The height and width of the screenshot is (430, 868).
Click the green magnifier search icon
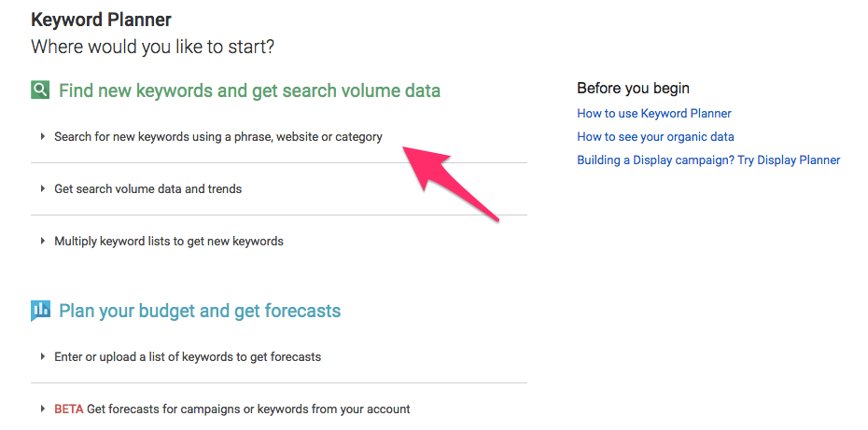coord(40,90)
